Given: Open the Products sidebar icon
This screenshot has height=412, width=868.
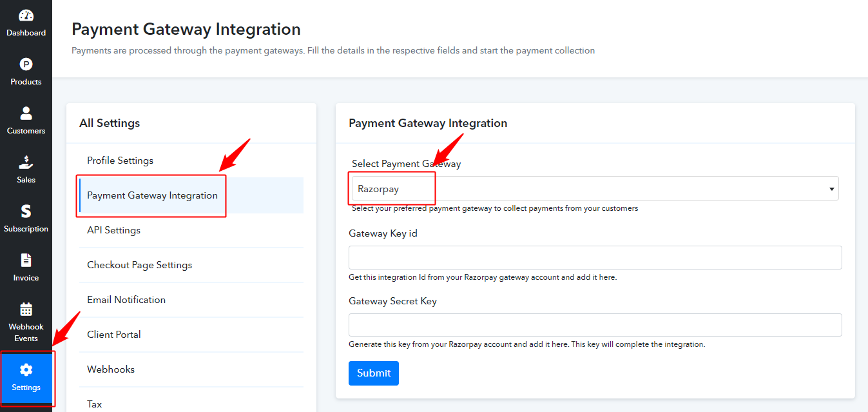Looking at the screenshot, I should (x=26, y=64).
